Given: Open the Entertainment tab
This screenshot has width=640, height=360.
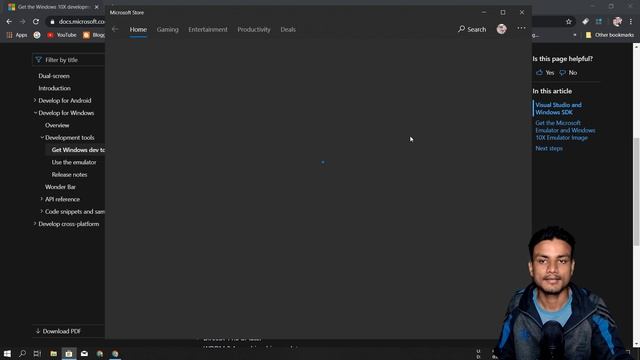Looking at the screenshot, I should pos(208,30).
